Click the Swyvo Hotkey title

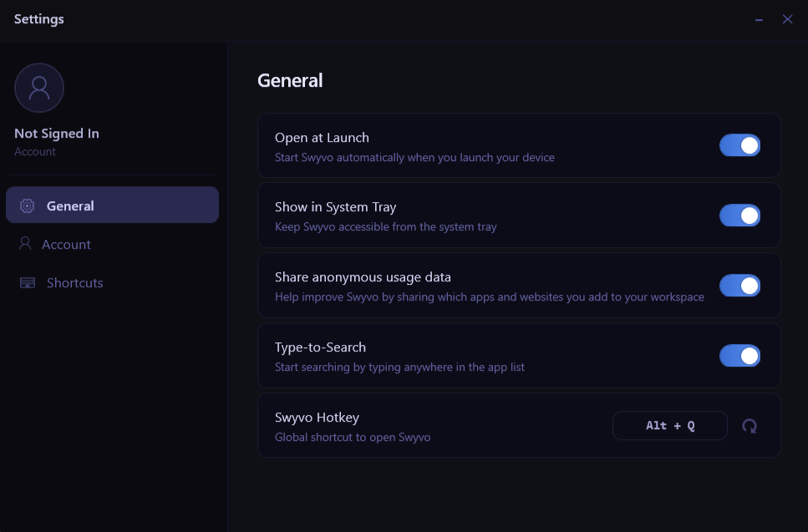click(317, 417)
